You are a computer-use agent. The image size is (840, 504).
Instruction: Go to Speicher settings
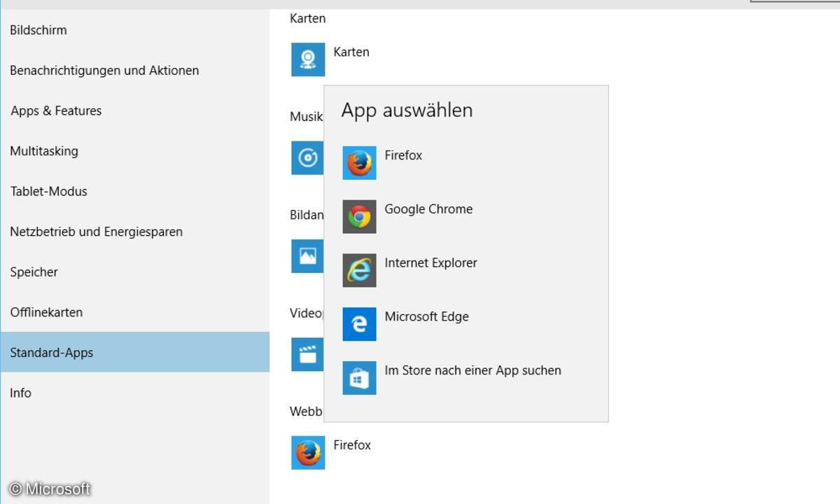click(135, 272)
